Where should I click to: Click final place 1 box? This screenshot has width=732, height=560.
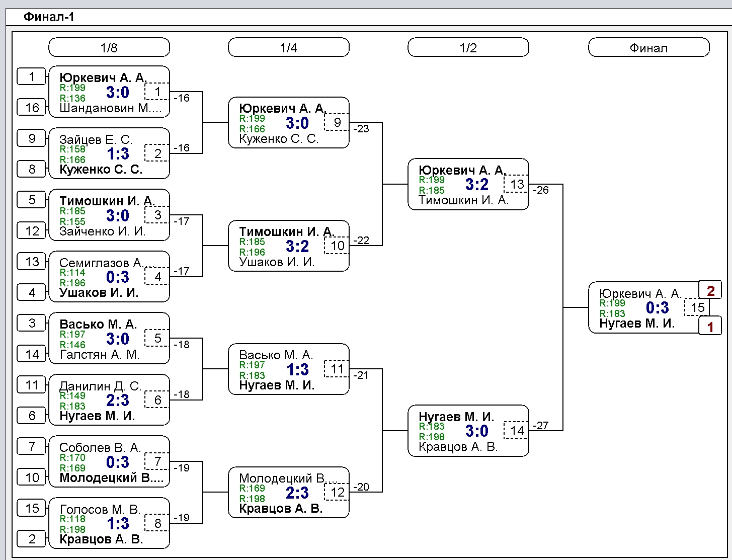[x=710, y=327]
